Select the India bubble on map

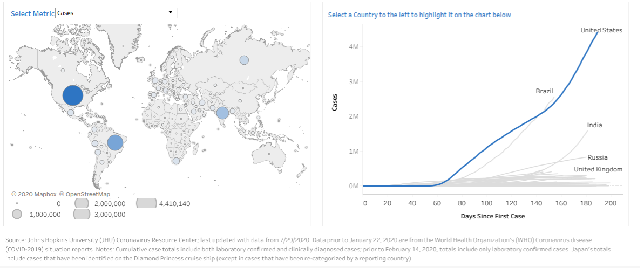coord(222,113)
